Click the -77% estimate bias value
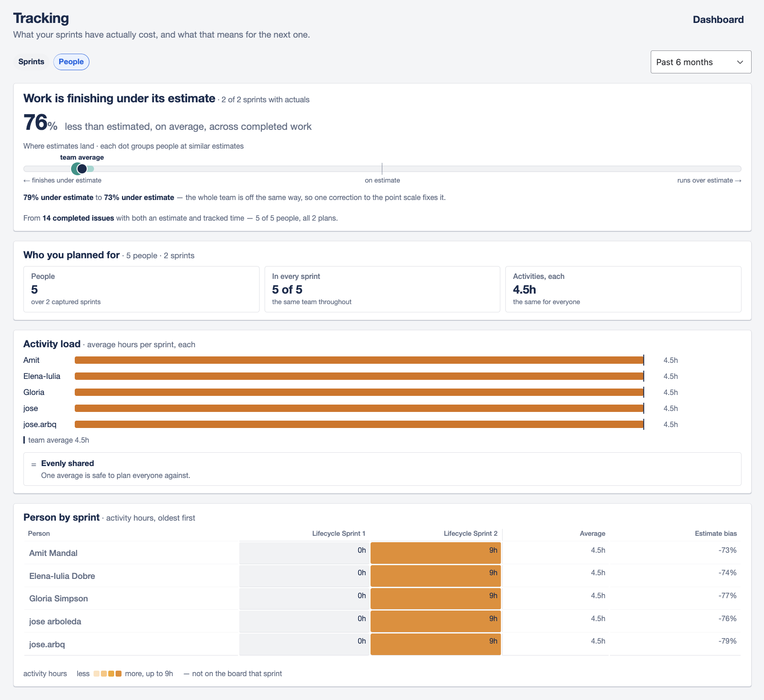Viewport: 764px width, 700px height. click(727, 596)
